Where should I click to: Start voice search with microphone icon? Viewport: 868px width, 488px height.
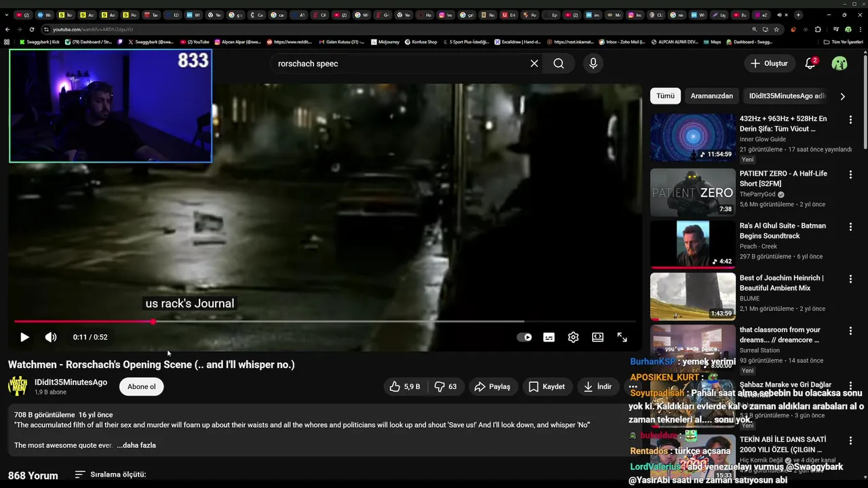(x=593, y=63)
